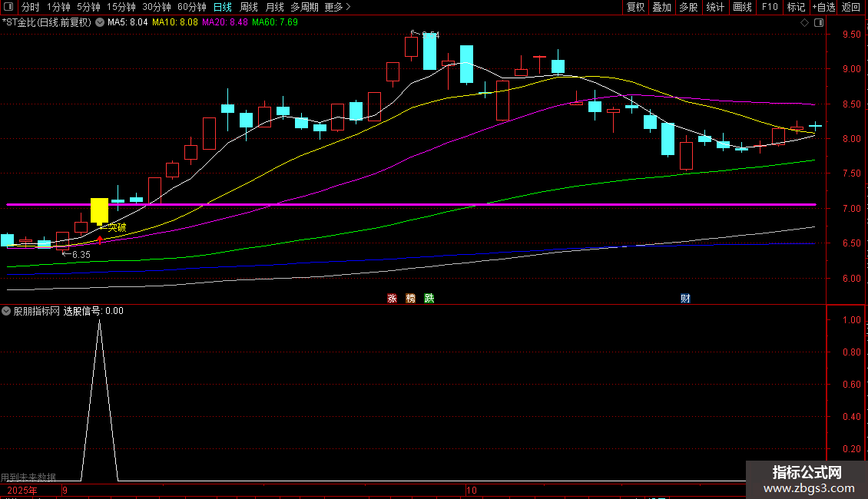Click the MA60: 7.69 label
The width and height of the screenshot is (868, 499).
(x=274, y=23)
